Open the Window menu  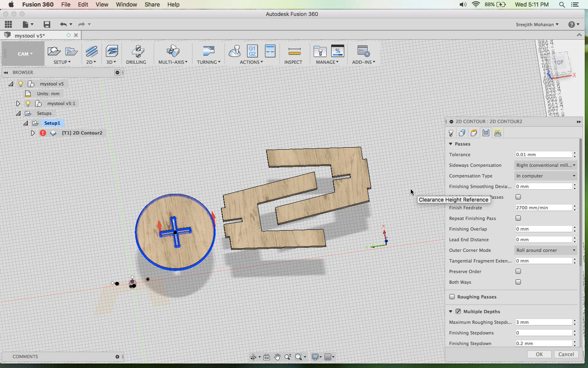click(126, 4)
